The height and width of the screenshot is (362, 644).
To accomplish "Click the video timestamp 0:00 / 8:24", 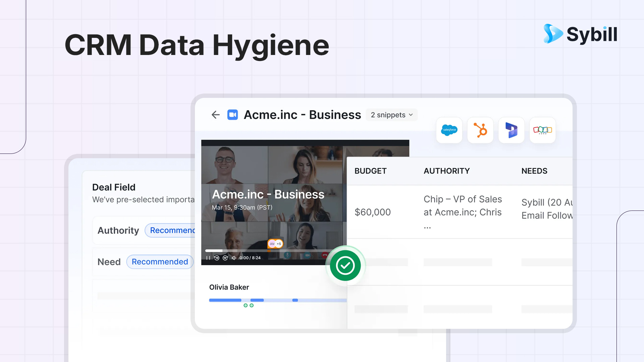I will (x=250, y=258).
